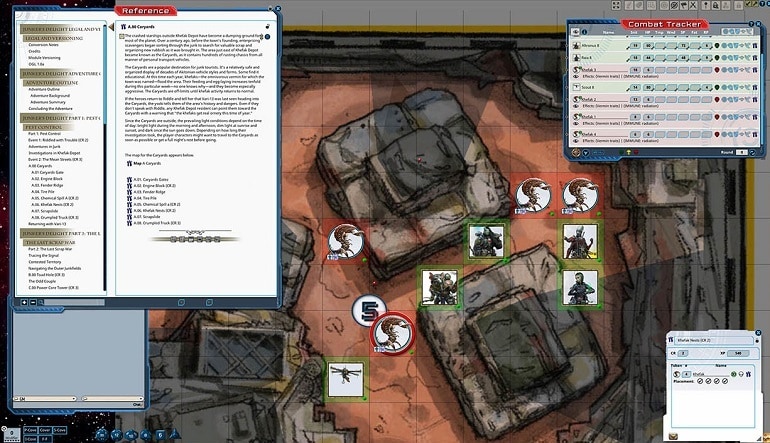The width and height of the screenshot is (770, 443).
Task: Click the X clear icon in the map toolbar
Action: coord(693,5)
